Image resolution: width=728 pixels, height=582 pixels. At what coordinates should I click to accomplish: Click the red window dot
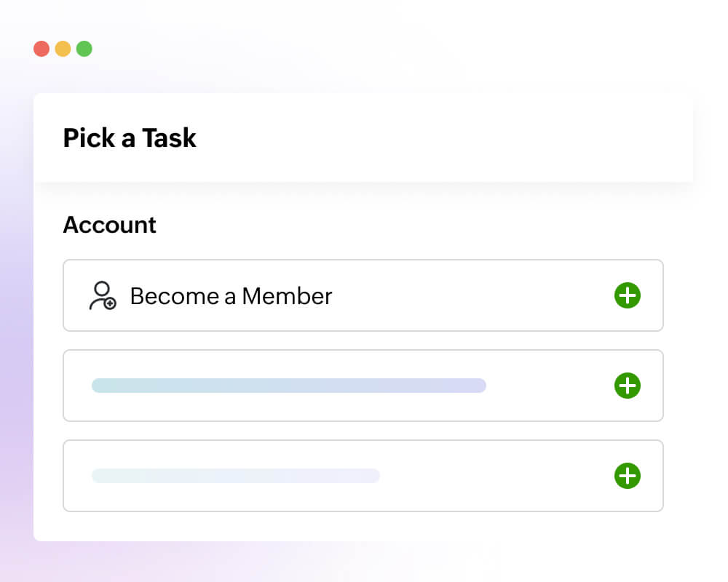tap(41, 49)
